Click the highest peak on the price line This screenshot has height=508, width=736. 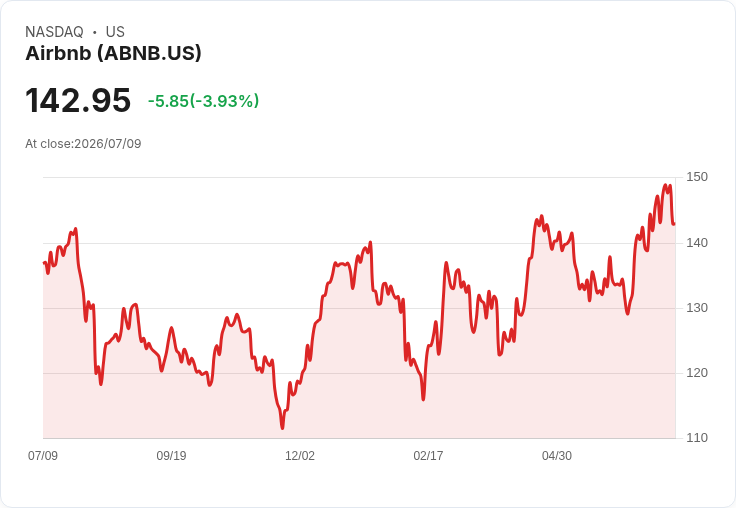pyautogui.click(x=665, y=185)
